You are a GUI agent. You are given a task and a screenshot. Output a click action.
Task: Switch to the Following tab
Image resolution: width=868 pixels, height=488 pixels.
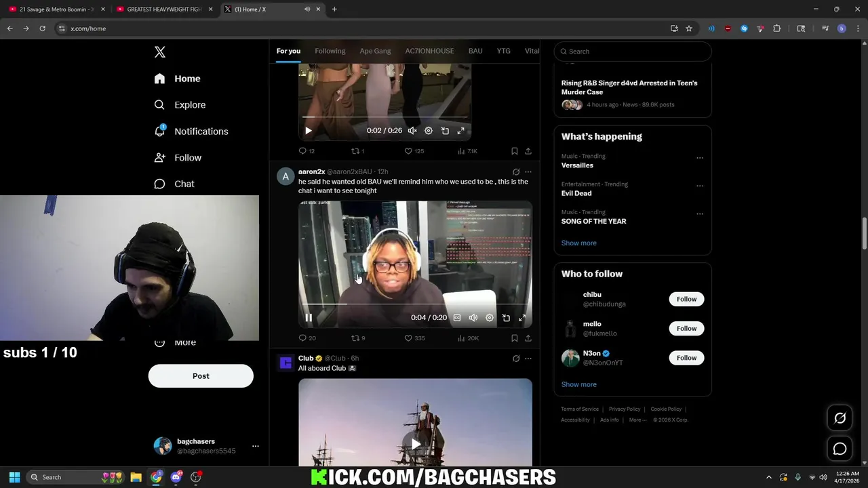click(330, 52)
